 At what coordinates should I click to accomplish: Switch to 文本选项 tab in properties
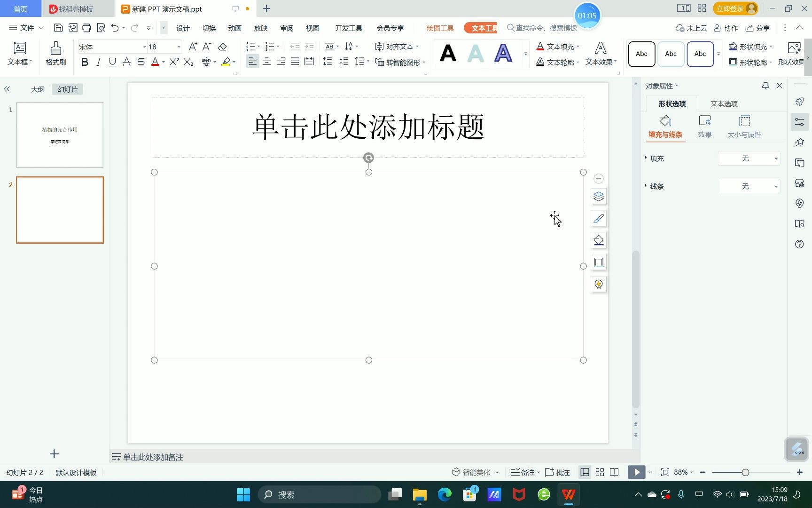pyautogui.click(x=724, y=103)
